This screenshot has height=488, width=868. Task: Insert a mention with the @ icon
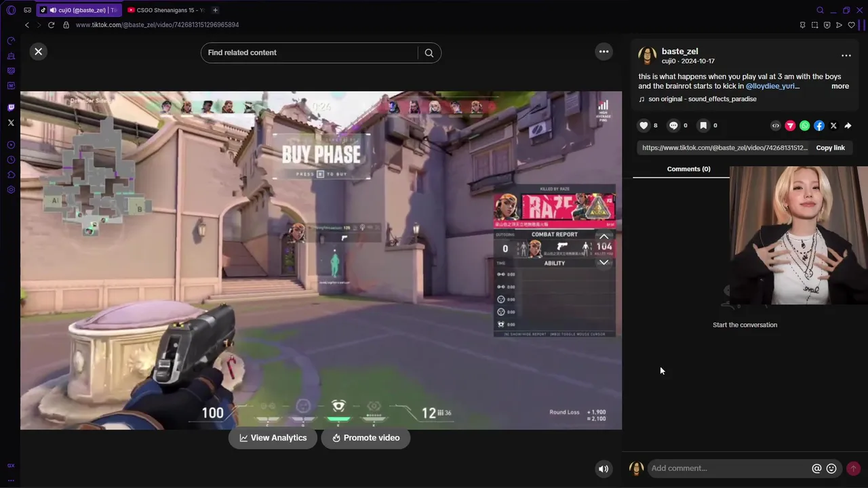(x=816, y=468)
